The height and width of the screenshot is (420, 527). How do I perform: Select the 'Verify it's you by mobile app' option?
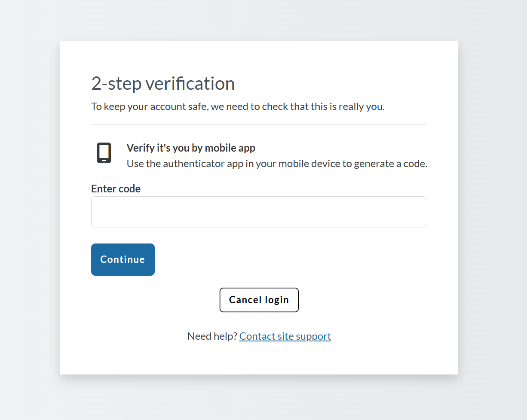pyautogui.click(x=191, y=148)
